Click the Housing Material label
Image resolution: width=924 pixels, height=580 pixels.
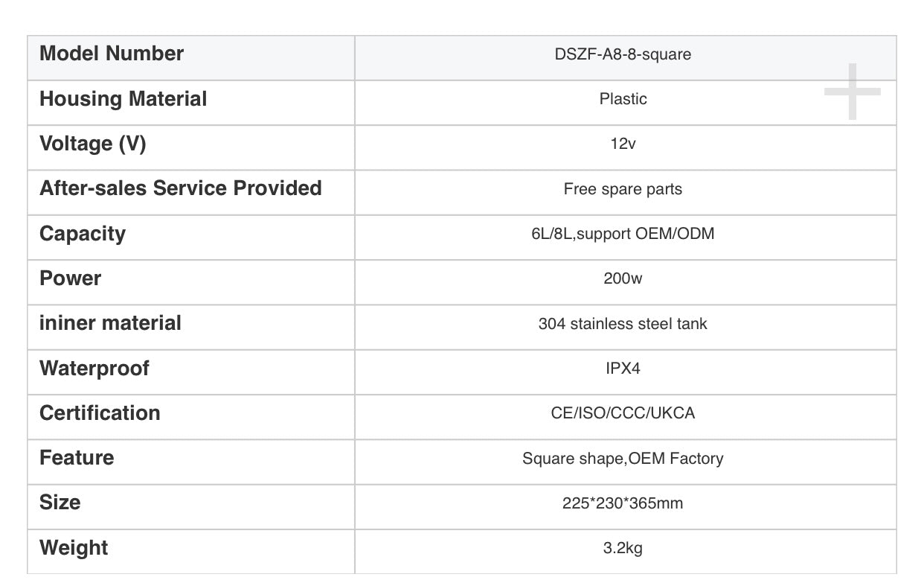(123, 99)
